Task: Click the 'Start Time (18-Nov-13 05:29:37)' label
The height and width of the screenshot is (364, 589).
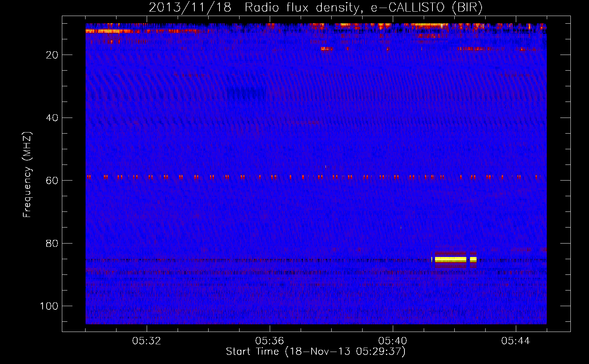Action: pos(316,352)
